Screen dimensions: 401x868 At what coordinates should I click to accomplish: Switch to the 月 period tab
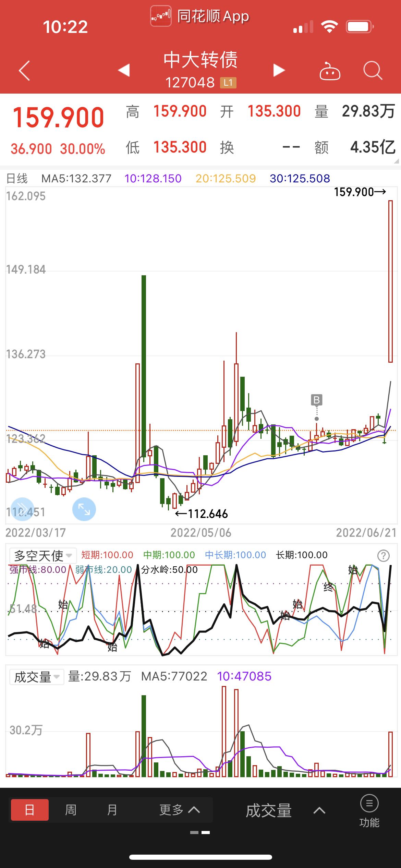click(112, 810)
